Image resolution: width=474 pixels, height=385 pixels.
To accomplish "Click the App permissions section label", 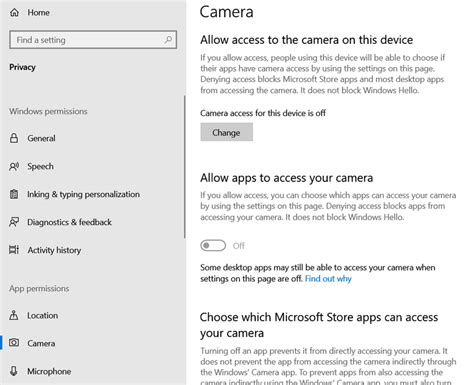I will coord(39,288).
